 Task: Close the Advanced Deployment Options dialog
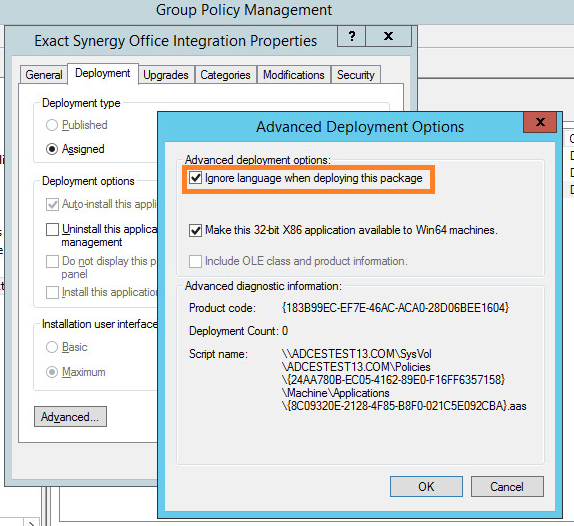[540, 122]
